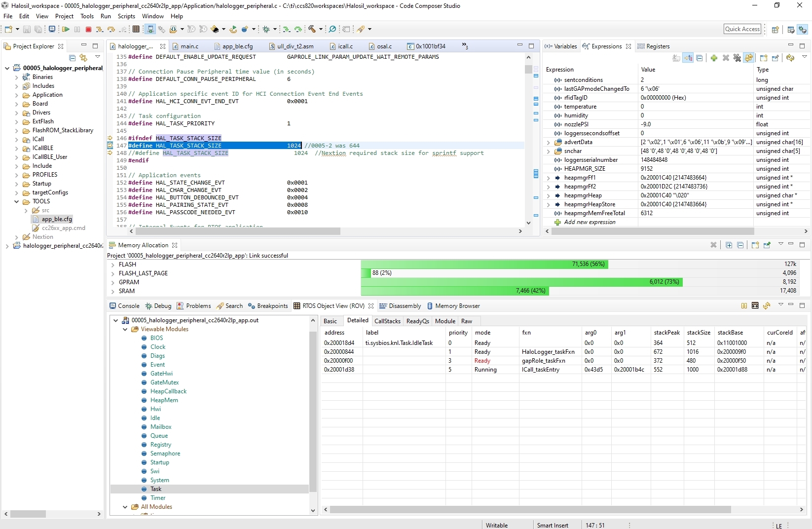Click the Debug bug icon in toolbar
Image resolution: width=812 pixels, height=529 pixels.
266,30
